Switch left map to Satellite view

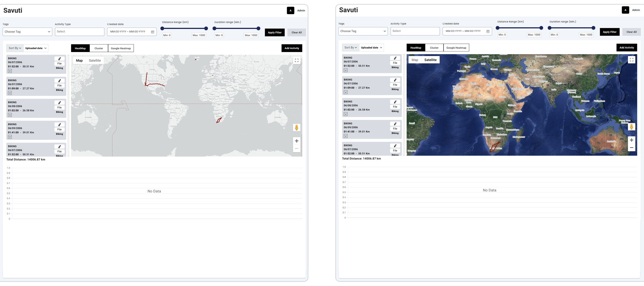95,61
